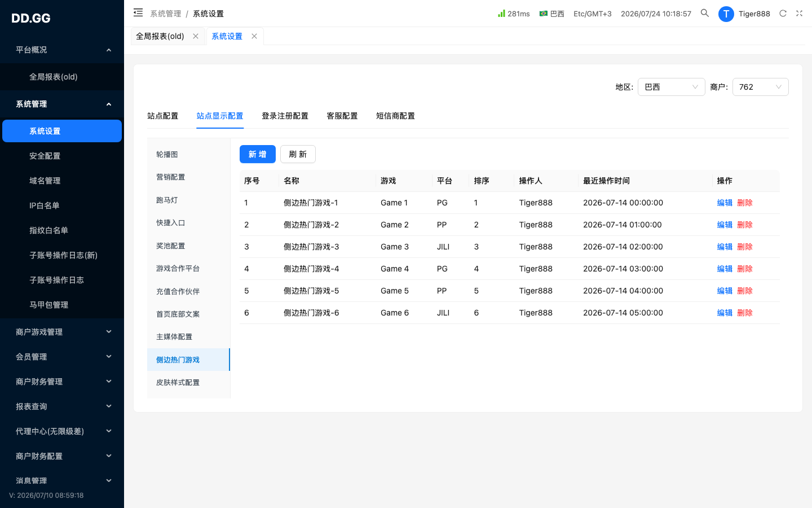Delete row 侧边热门游戏-3
The image size is (812, 508).
(x=745, y=247)
